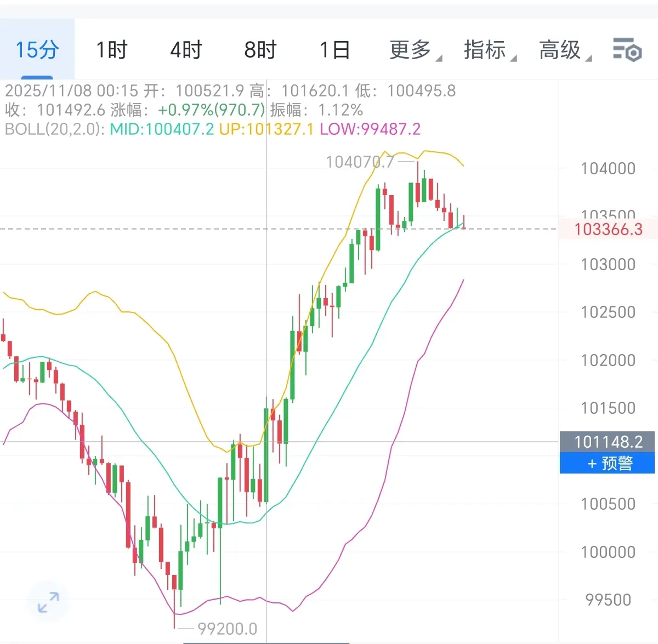The height and width of the screenshot is (644, 658).
Task: Open the 指标 indicators dropdown
Action: click(490, 50)
